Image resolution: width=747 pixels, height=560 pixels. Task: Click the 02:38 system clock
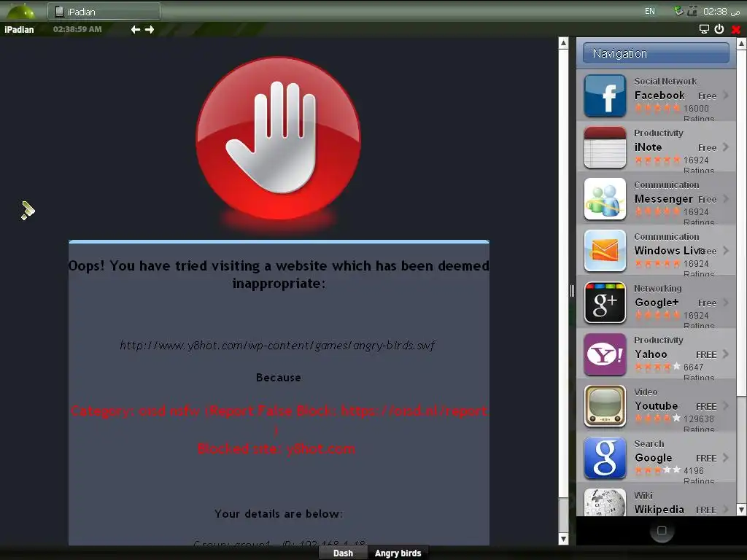(x=721, y=11)
